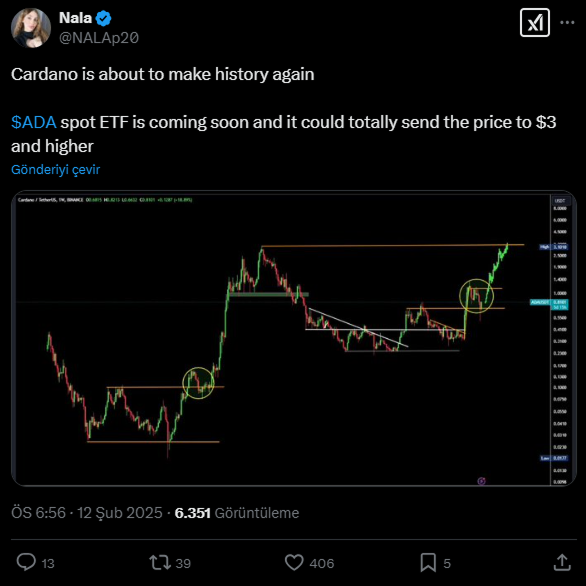The image size is (586, 586).
Task: Click the 406 likes count
Action: coord(322,563)
